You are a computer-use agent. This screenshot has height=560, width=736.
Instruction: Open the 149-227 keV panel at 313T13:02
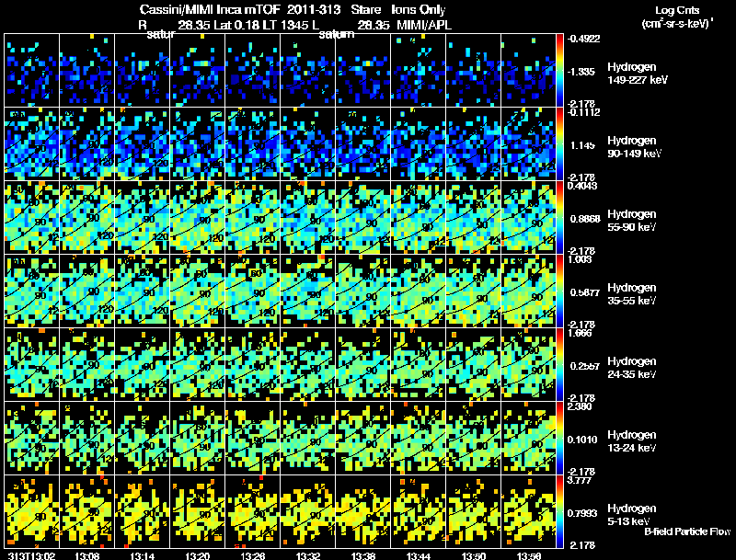32,71
